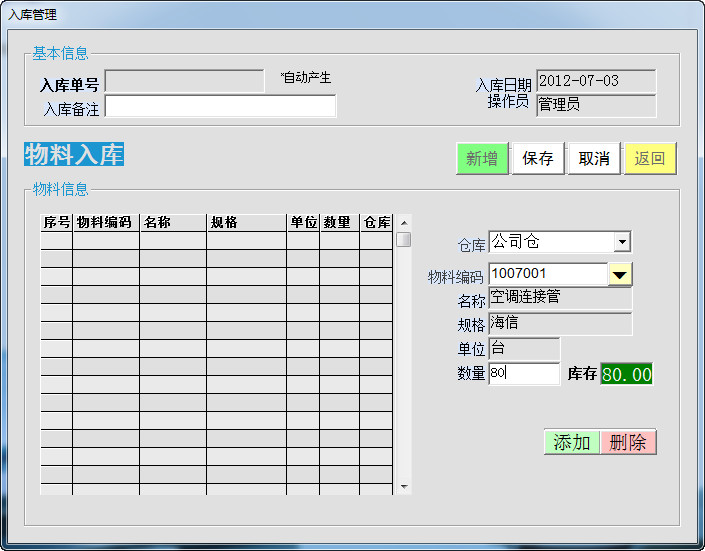
Task: Click the 数量 input containing 80
Action: point(524,373)
